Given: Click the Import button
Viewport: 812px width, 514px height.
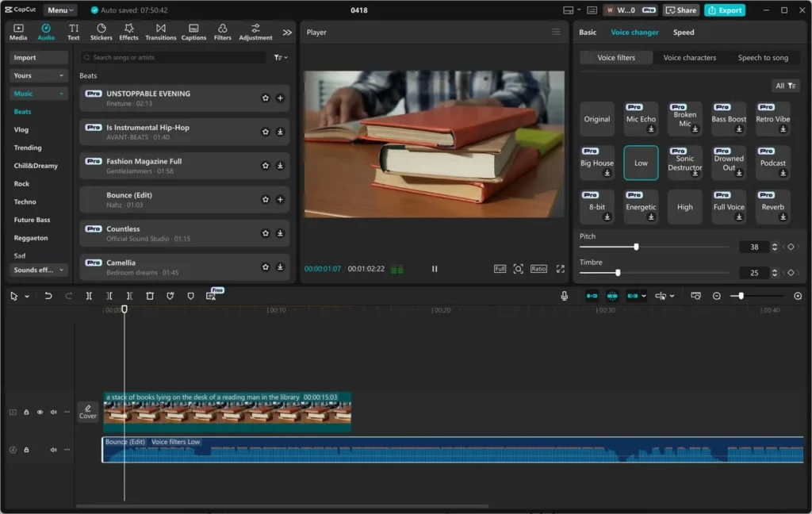Looking at the screenshot, I should (38, 58).
